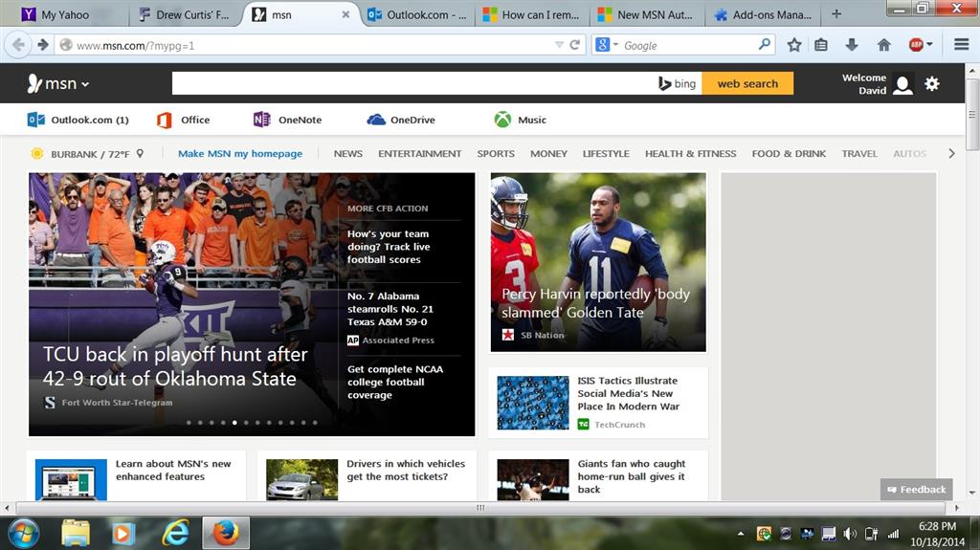Switch to the Outlook.com tab

417,14
